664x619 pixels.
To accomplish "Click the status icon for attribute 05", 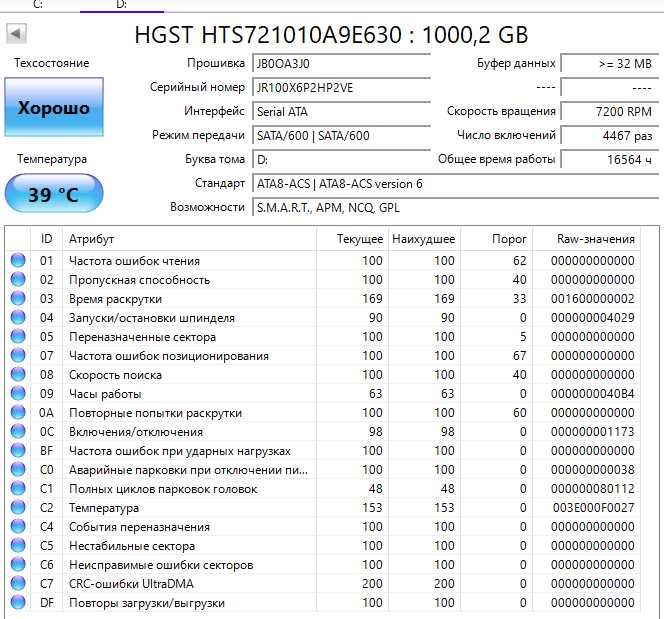I will tap(18, 336).
